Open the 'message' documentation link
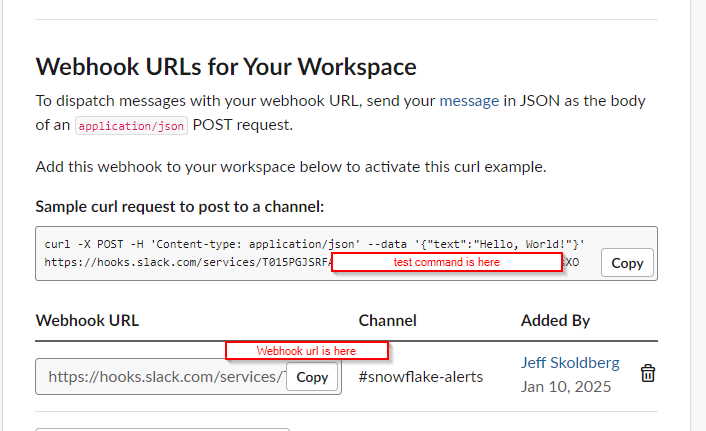Viewport: 706px width, 431px height. tap(469, 101)
